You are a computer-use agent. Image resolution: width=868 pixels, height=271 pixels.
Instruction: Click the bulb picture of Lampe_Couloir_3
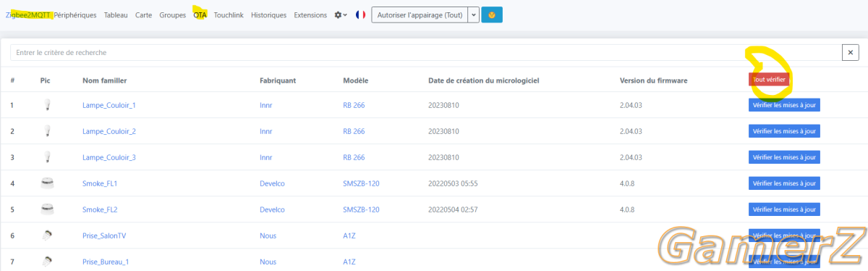48,157
